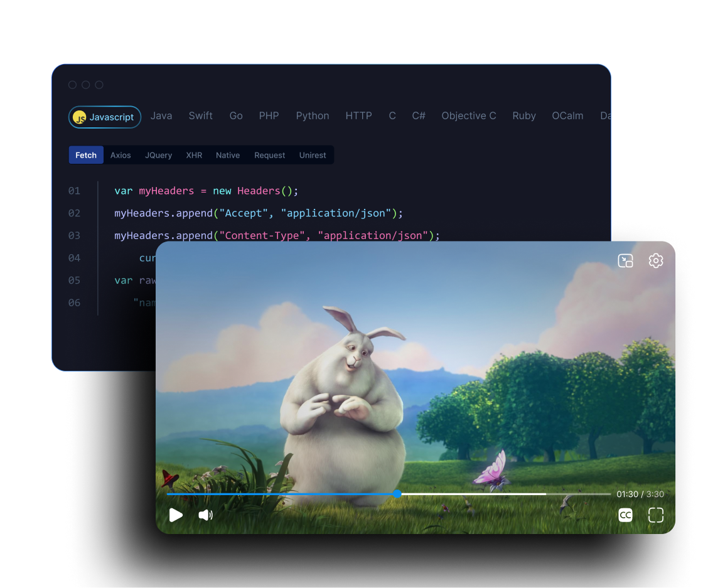Select the Objective C tab

tap(469, 116)
